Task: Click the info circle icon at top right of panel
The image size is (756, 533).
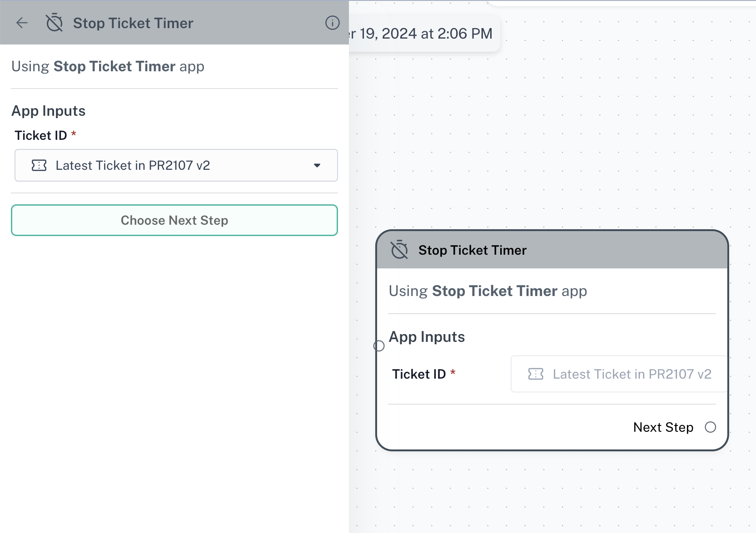Action: (x=333, y=23)
